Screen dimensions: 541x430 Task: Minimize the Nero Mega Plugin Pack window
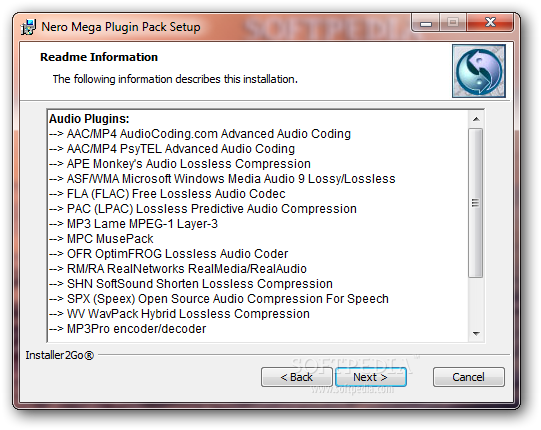[426, 23]
